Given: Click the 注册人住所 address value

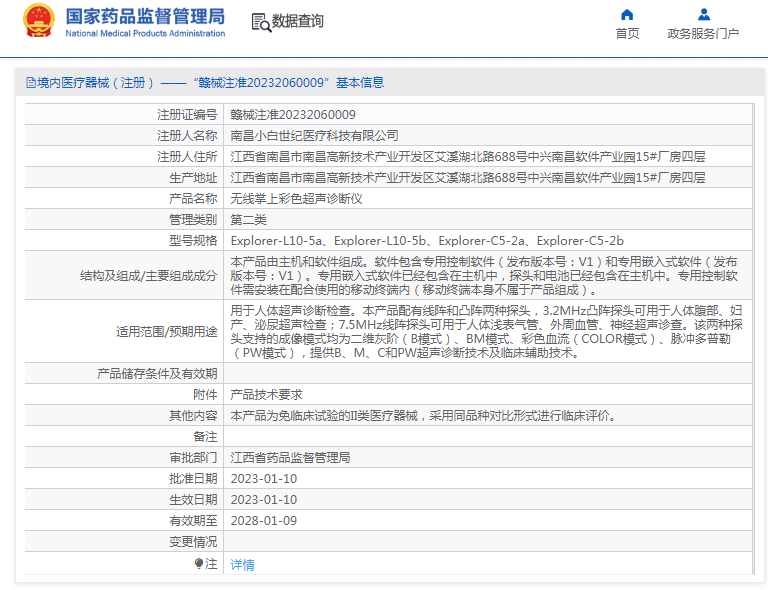Looking at the screenshot, I should (468, 157).
